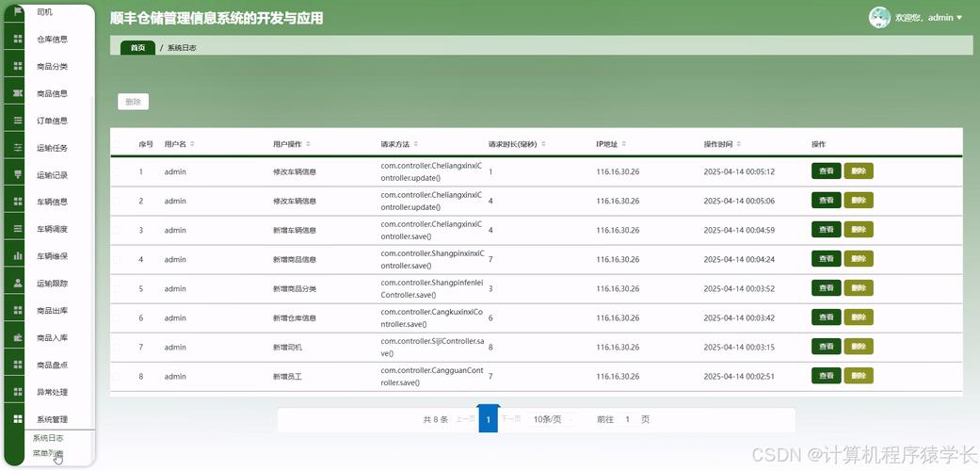This screenshot has height=471, width=980.
Task: Delete the 新增员工 log entry
Action: [859, 376]
